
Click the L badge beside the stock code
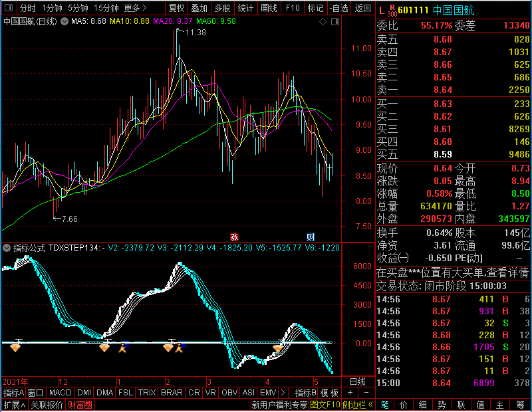381,11
